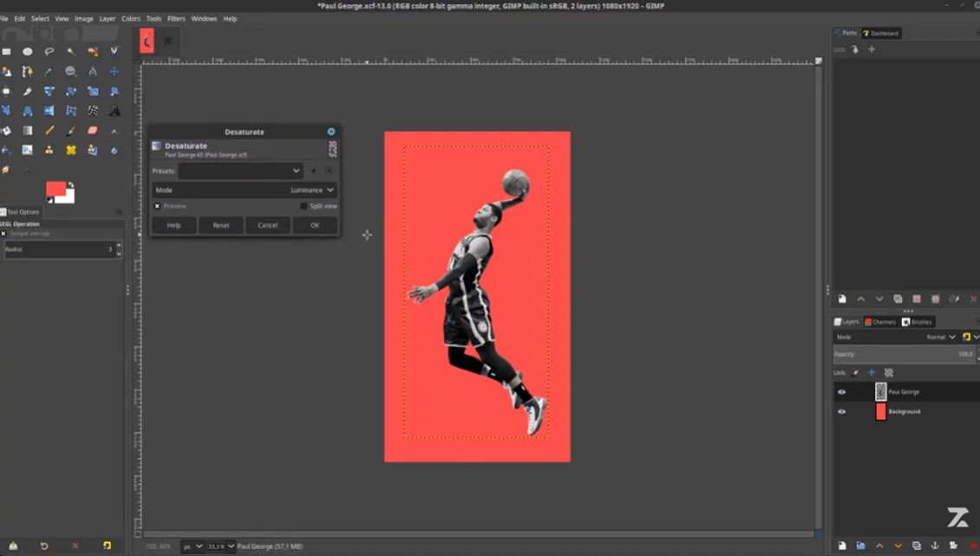Click the Reset button in Desaturate
This screenshot has height=556, width=980.
pyautogui.click(x=221, y=226)
